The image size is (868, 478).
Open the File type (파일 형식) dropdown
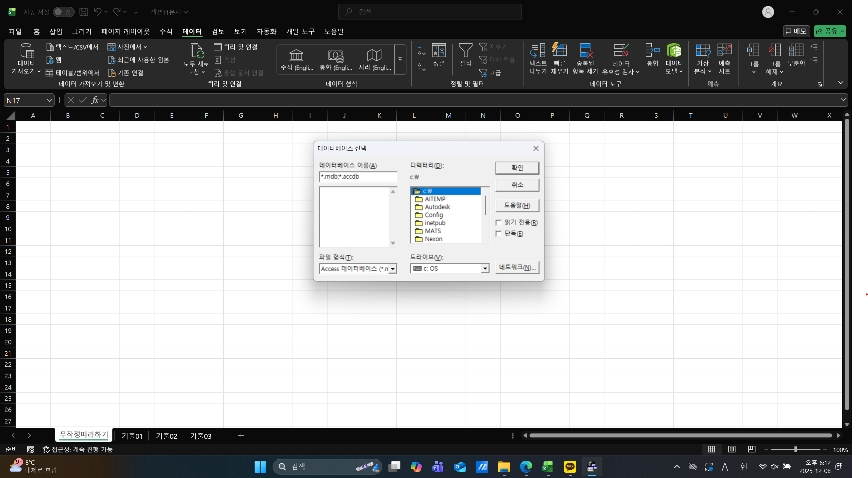[392, 269]
